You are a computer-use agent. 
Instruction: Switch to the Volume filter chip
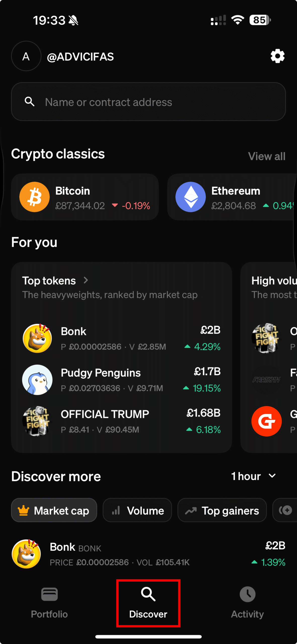pos(137,510)
